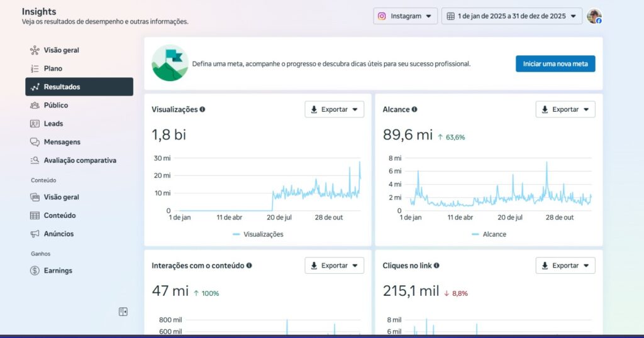
Task: Select Leads in the sidebar
Action: pos(53,124)
